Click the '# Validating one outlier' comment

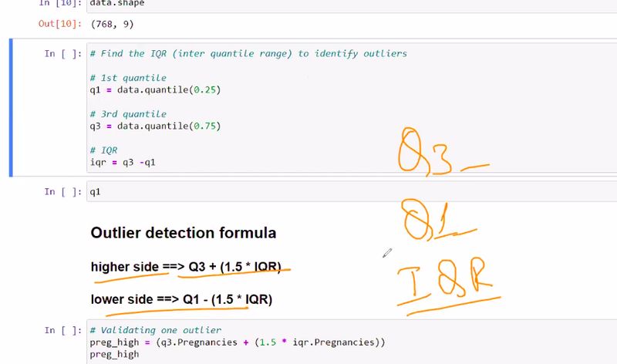155,330
